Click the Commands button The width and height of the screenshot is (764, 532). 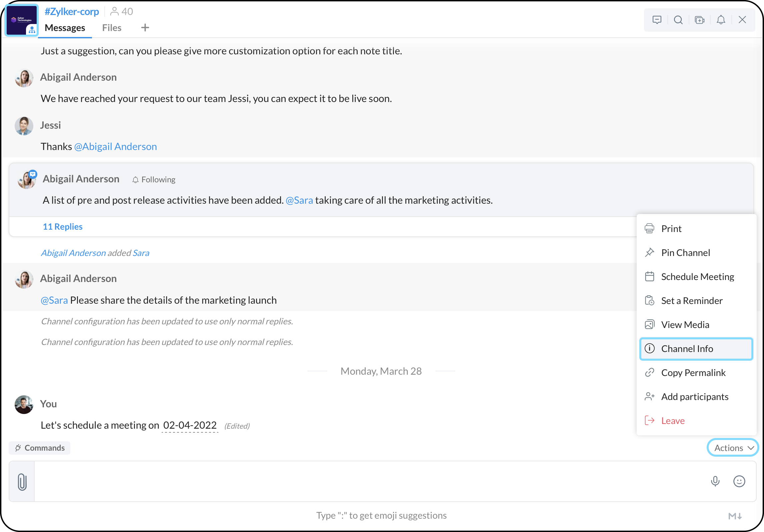pos(40,448)
